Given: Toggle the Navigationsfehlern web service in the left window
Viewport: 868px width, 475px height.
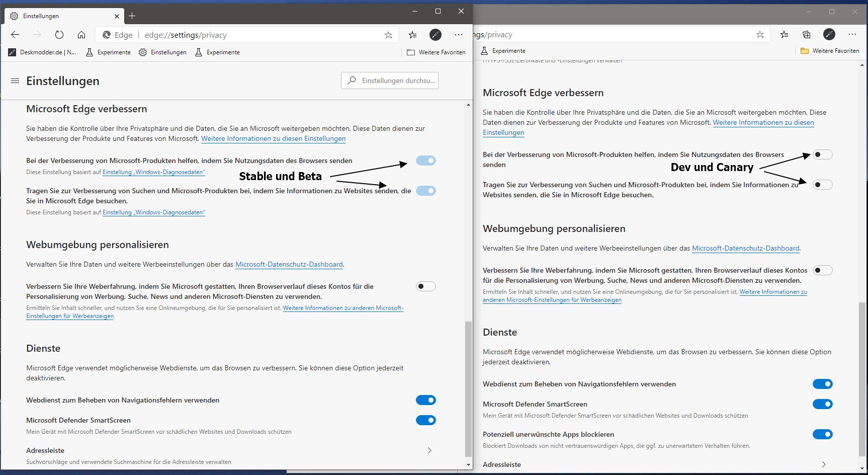Looking at the screenshot, I should [x=426, y=400].
